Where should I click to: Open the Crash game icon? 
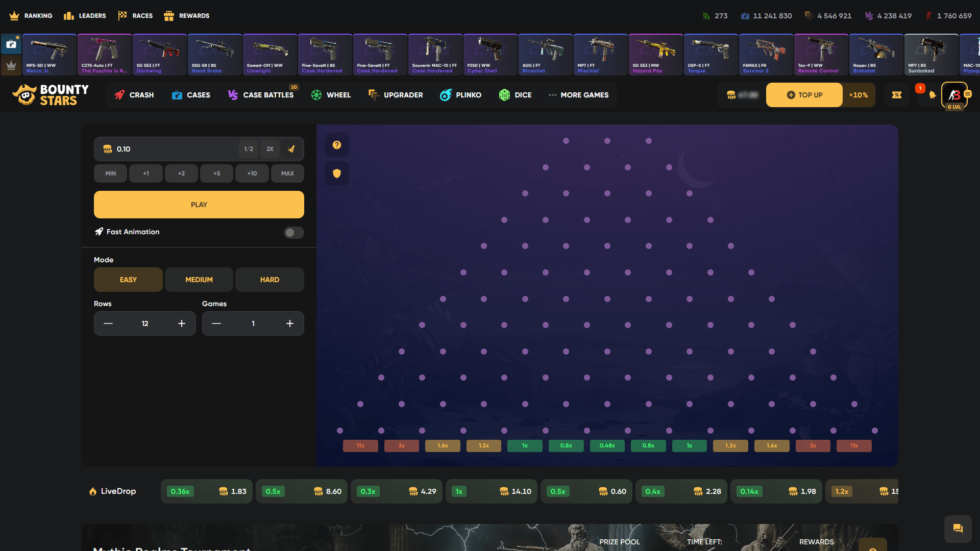[119, 95]
